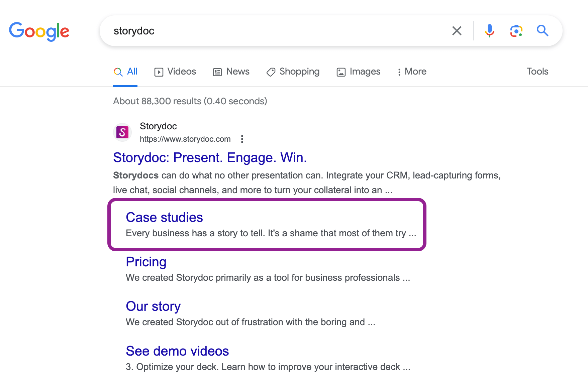Select the All results tab

click(x=125, y=72)
